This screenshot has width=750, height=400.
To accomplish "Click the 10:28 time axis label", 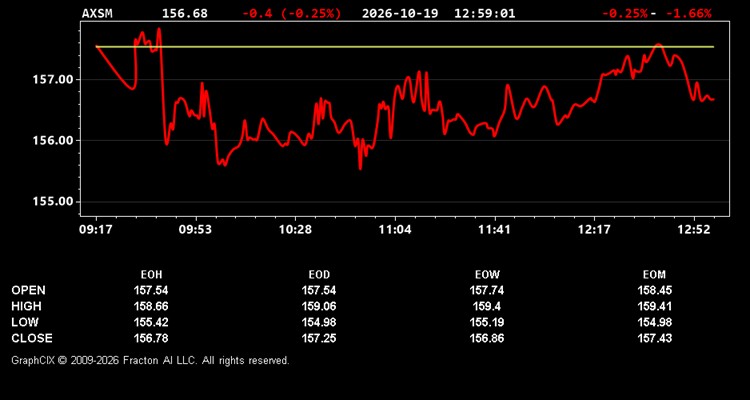I will (295, 230).
